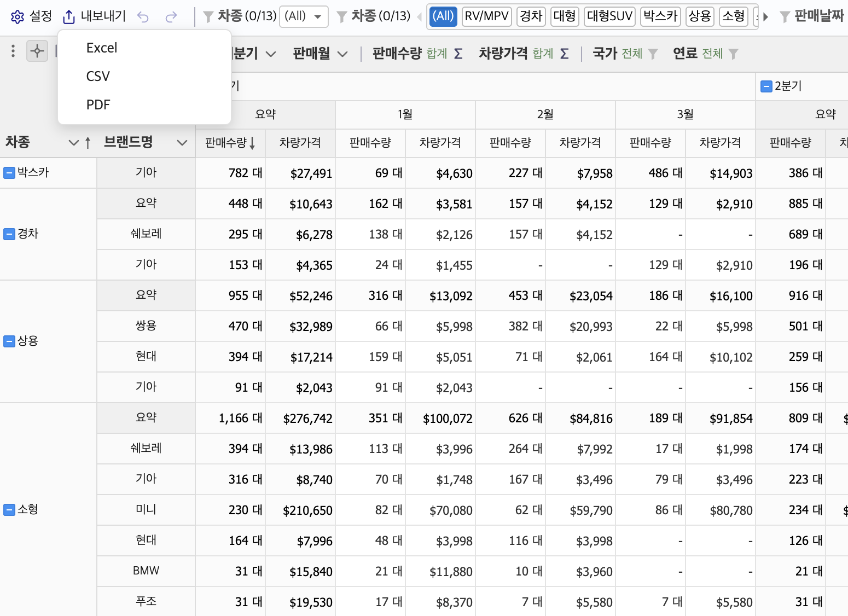Click the sort-descending arrow on 판매수량 column
This screenshot has height=616, width=848.
[252, 143]
